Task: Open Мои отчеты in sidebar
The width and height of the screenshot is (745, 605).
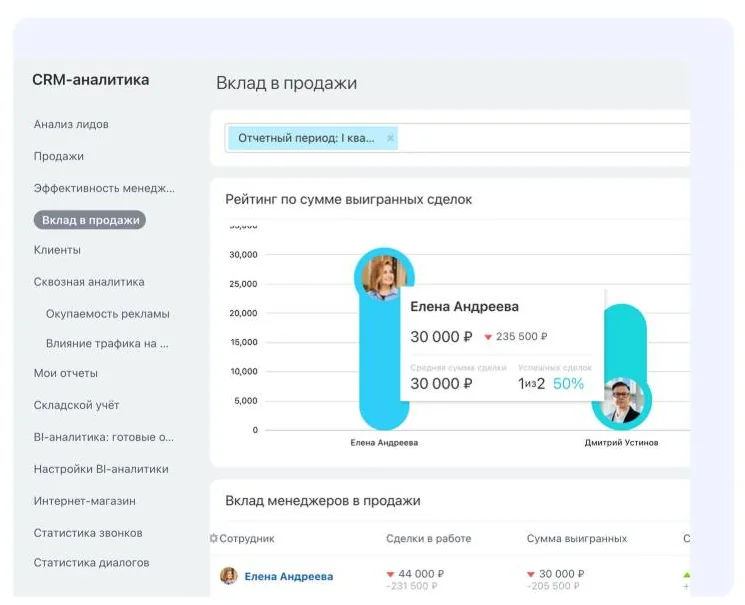Action: (x=66, y=373)
